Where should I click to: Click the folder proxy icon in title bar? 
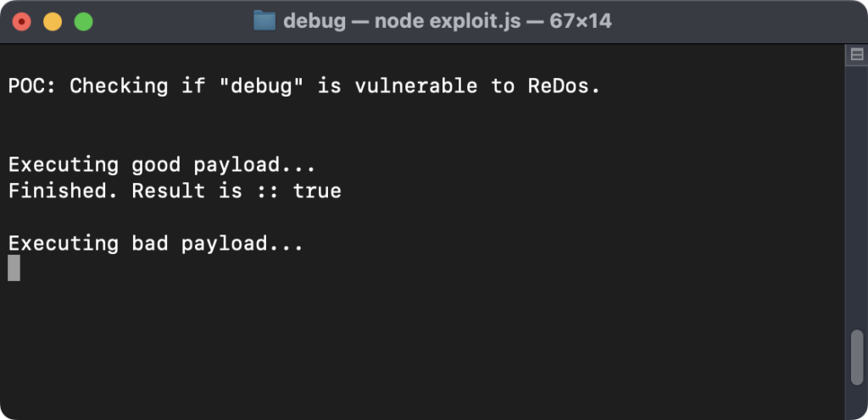coord(264,21)
